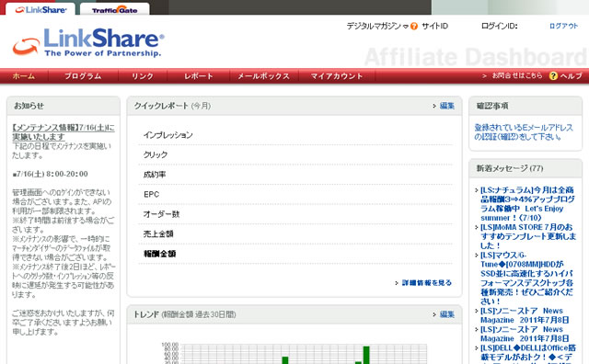Click the お問合せはこちら link
This screenshot has height=364, width=589.
tap(517, 75)
